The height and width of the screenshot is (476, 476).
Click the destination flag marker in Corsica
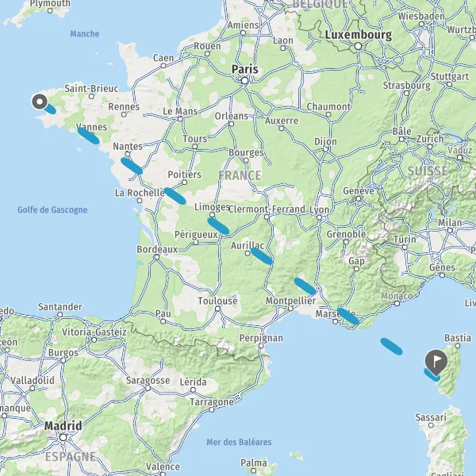click(436, 363)
